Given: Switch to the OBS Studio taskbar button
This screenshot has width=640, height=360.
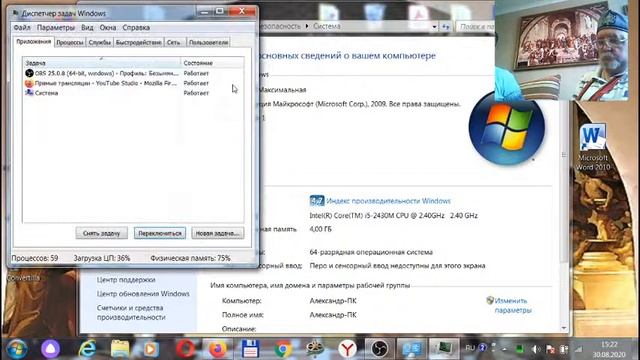Looking at the screenshot, I should click(380, 349).
